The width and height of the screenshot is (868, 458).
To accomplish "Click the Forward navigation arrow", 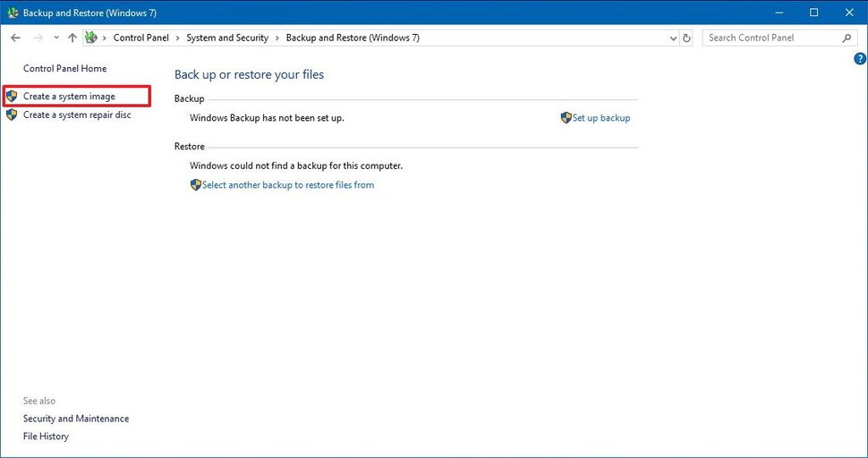I will tap(38, 38).
